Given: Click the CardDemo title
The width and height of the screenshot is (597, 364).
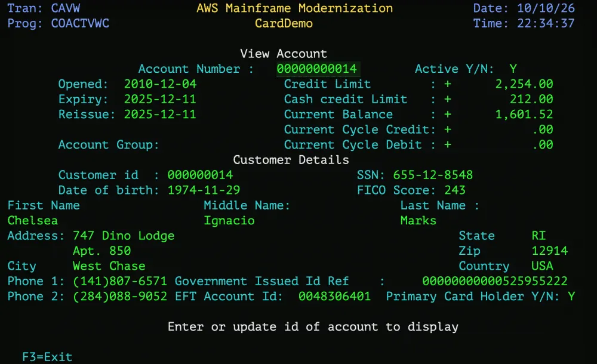Looking at the screenshot, I should pos(284,23).
